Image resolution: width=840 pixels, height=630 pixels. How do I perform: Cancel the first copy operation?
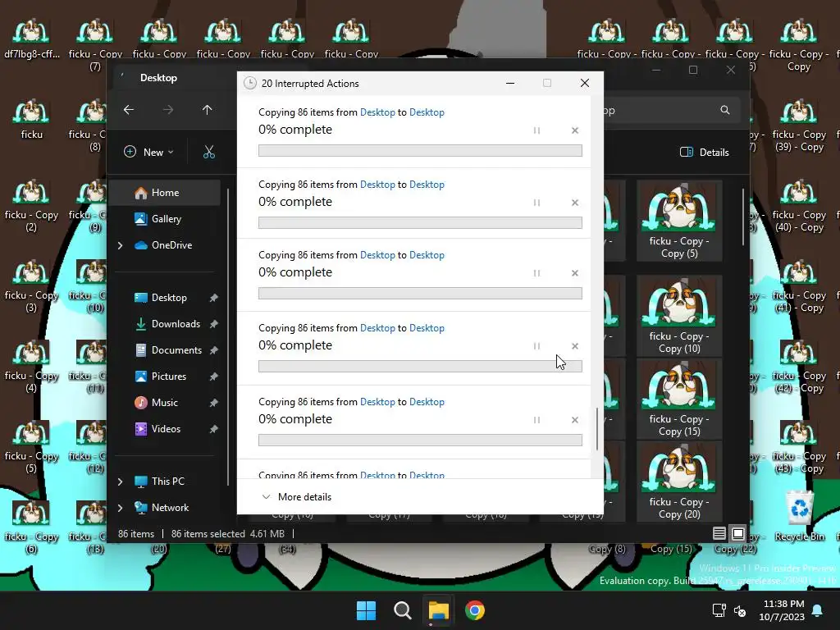coord(575,130)
